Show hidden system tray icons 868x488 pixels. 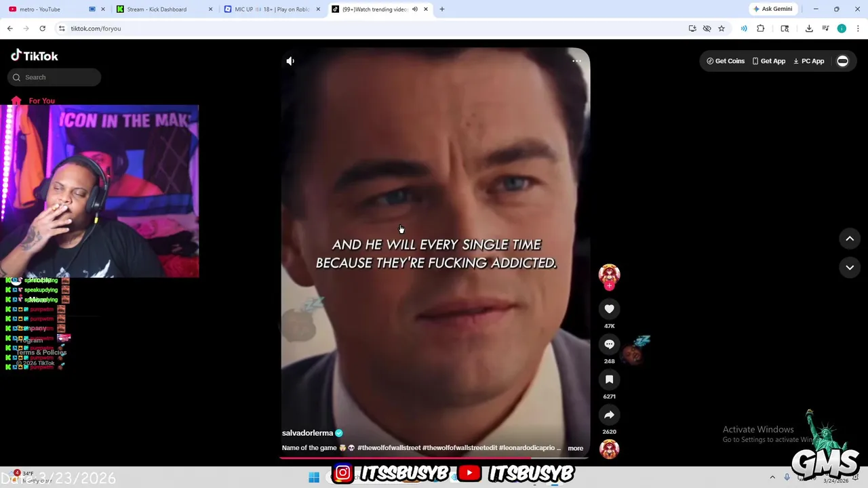[x=772, y=478]
